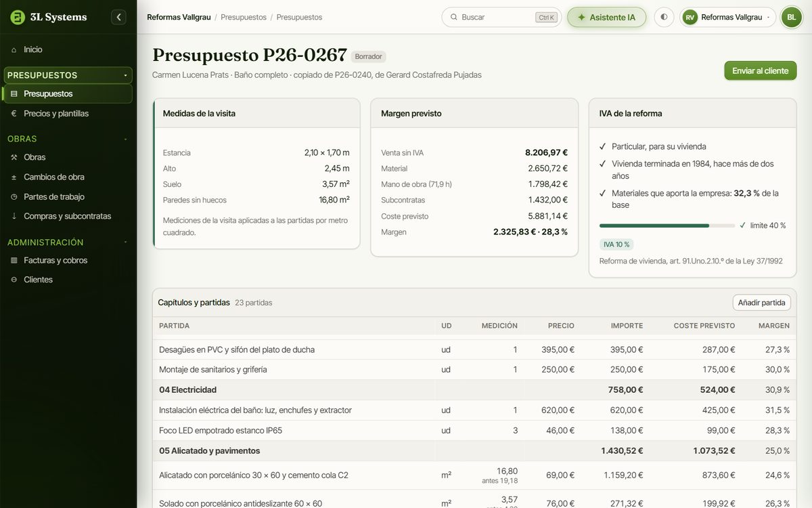Click the download arrow icon for Compras y subcontratas
The width and height of the screenshot is (812, 508).
14,216
